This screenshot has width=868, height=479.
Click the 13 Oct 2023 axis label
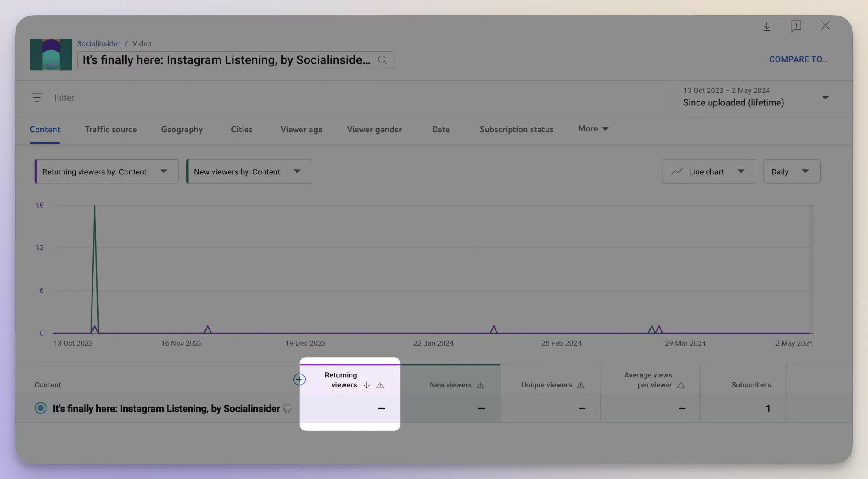coord(73,343)
